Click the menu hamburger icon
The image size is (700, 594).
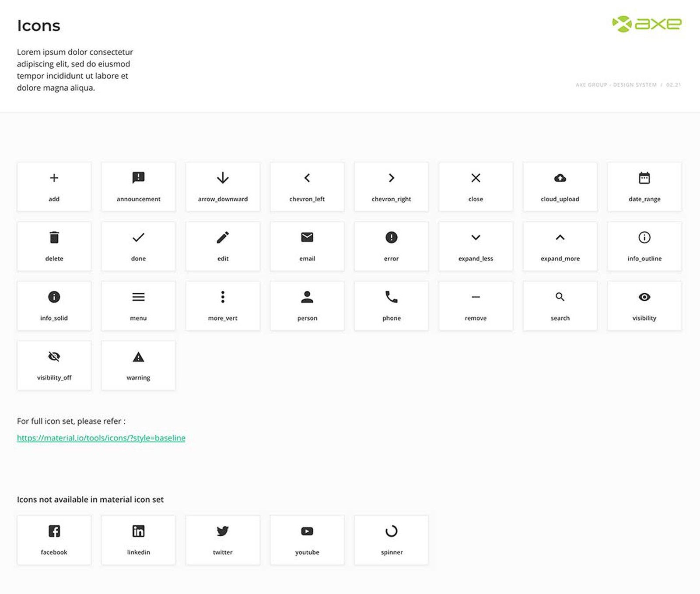pyautogui.click(x=138, y=297)
